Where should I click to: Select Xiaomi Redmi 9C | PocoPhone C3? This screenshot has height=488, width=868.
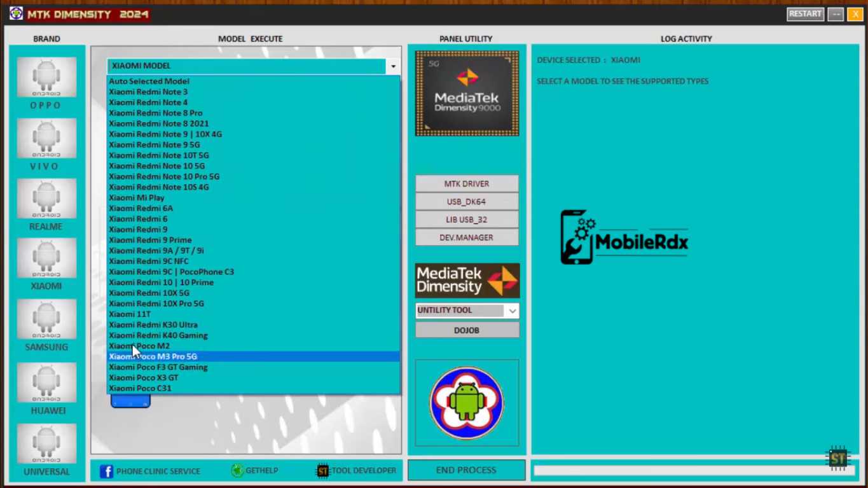tap(253, 272)
